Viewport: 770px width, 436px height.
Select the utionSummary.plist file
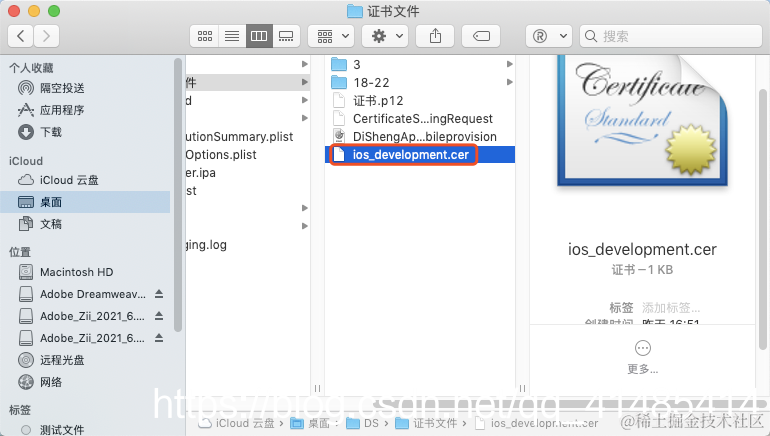(x=240, y=136)
